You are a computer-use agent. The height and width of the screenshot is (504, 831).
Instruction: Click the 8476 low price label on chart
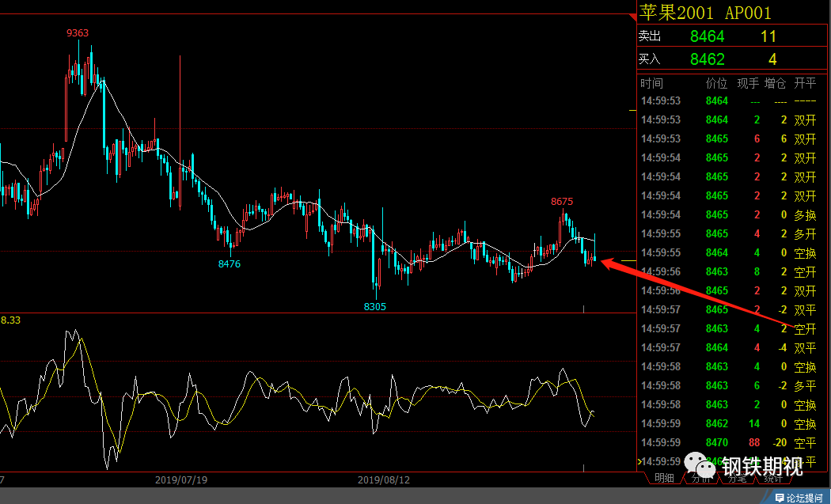pyautogui.click(x=230, y=264)
